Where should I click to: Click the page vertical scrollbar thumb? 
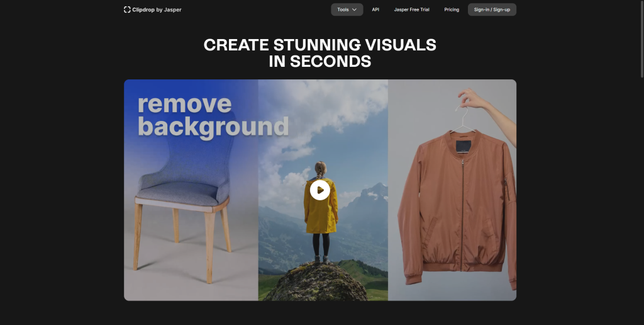point(642,39)
